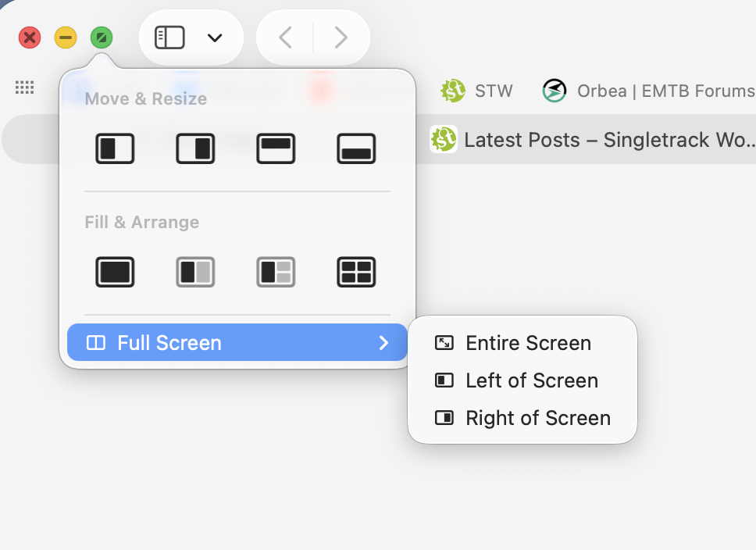The image size is (756, 550).
Task: Click the right-half fill and arrange icon
Action: click(276, 272)
